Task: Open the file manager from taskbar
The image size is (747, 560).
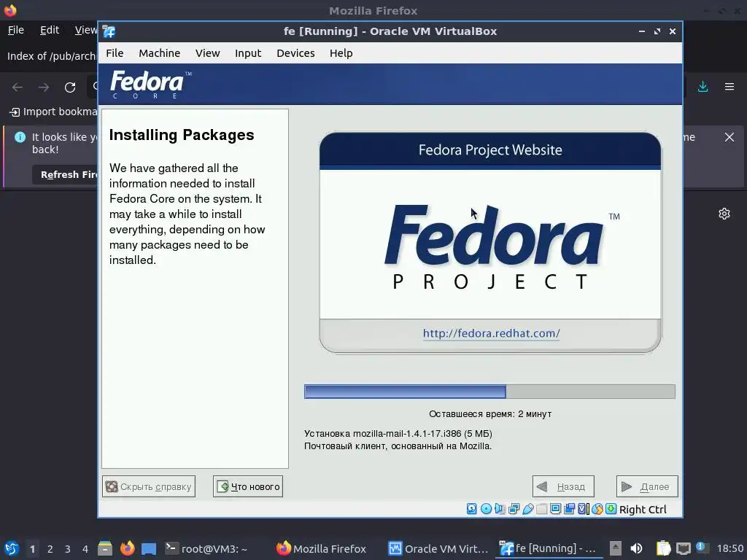Action: coord(105,548)
